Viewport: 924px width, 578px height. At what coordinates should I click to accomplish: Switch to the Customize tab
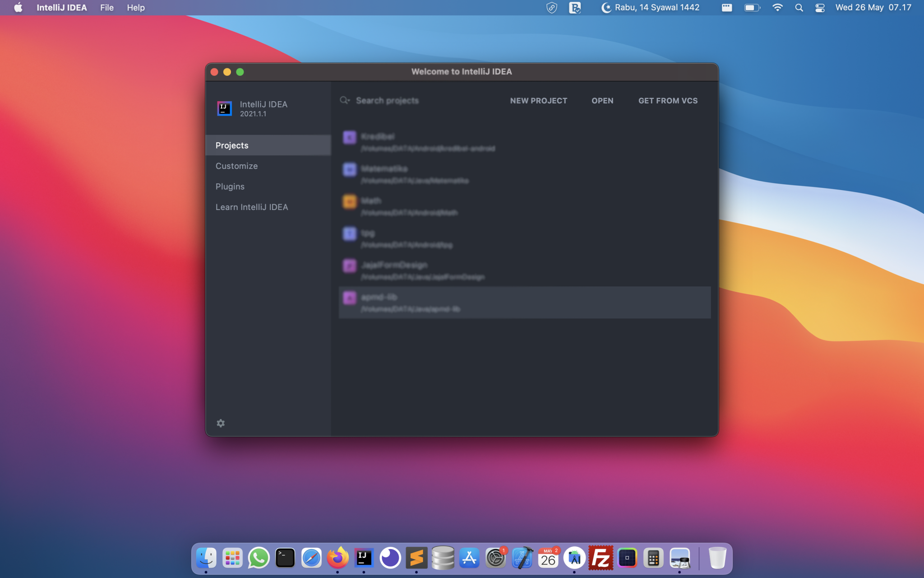tap(268, 166)
